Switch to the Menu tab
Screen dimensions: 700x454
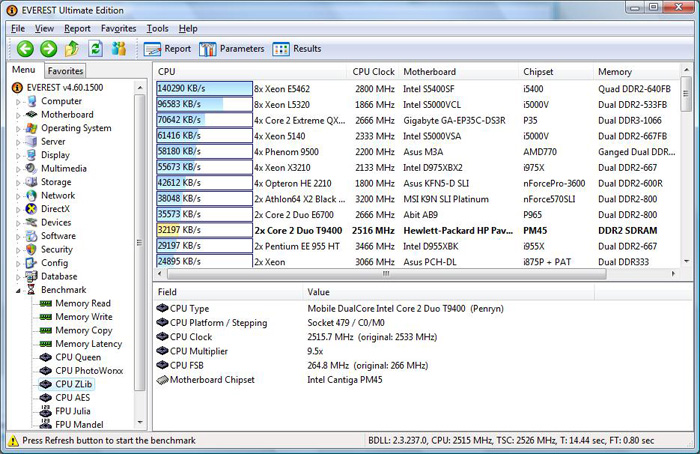tap(24, 70)
